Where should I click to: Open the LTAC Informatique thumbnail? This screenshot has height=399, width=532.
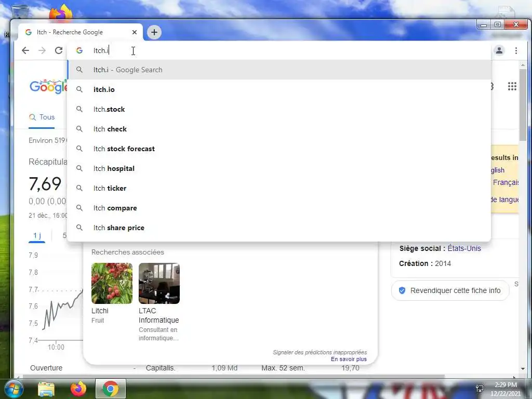click(x=159, y=283)
